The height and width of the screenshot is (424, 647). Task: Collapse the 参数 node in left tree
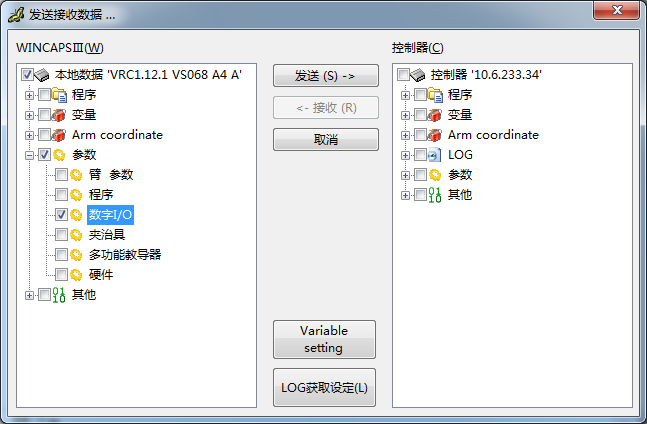pyautogui.click(x=29, y=155)
